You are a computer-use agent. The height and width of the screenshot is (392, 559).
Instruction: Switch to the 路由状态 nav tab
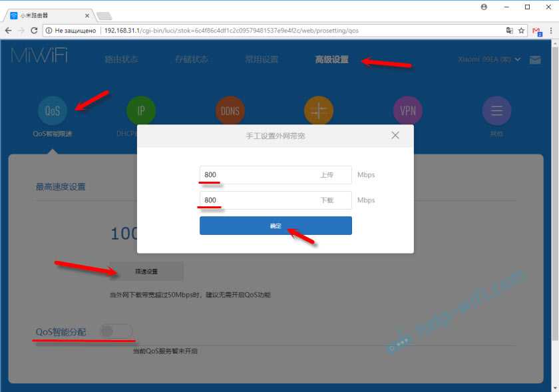pyautogui.click(x=121, y=59)
